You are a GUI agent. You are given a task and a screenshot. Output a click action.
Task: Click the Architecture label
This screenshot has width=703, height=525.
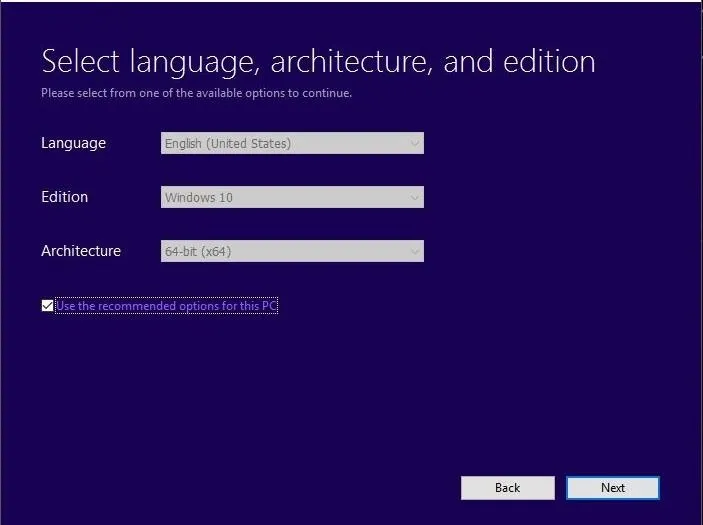tap(81, 251)
